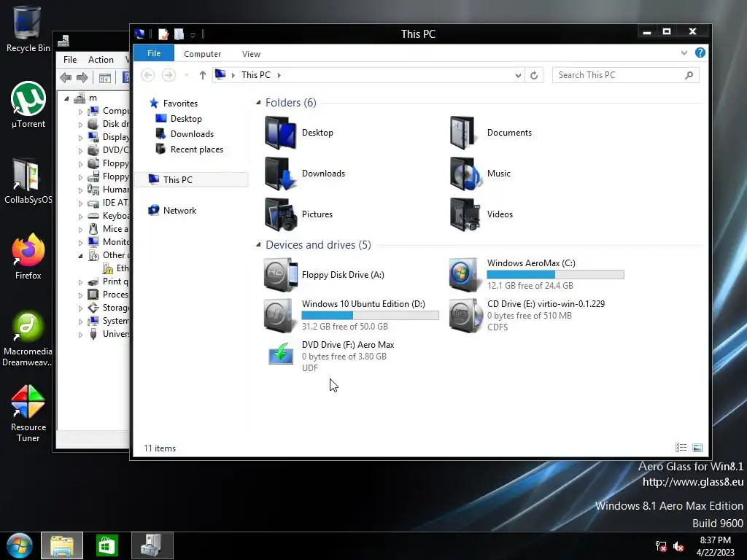The height and width of the screenshot is (560, 747).
Task: Click the CollabSysOS desktop shortcut
Action: pyautogui.click(x=28, y=181)
